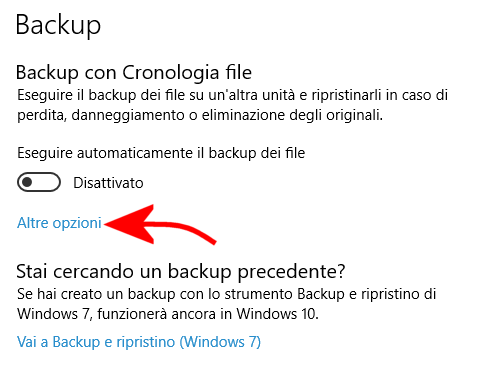Image resolution: width=504 pixels, height=368 pixels.
Task: Click the Stai cercando un backup precedente heading
Action: pos(181,272)
